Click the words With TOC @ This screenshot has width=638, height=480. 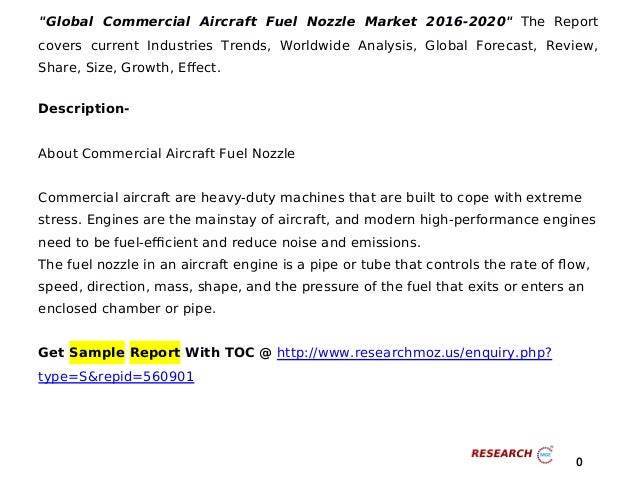(227, 353)
